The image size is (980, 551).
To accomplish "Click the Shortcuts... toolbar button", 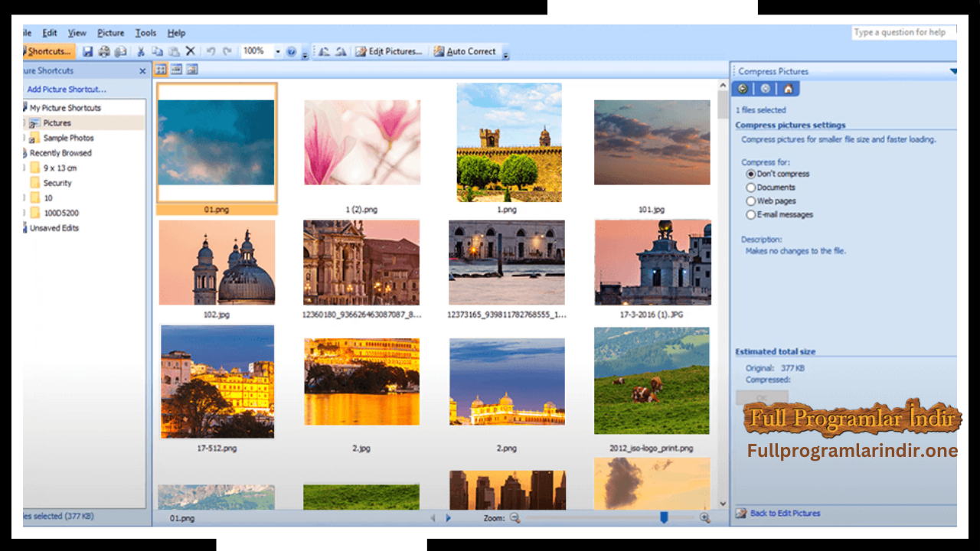I will (49, 51).
